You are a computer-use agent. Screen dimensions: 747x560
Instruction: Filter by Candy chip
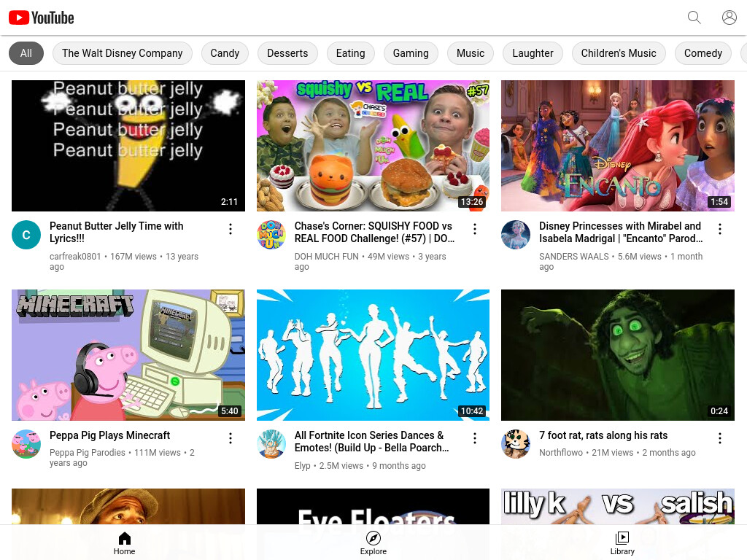click(x=225, y=53)
